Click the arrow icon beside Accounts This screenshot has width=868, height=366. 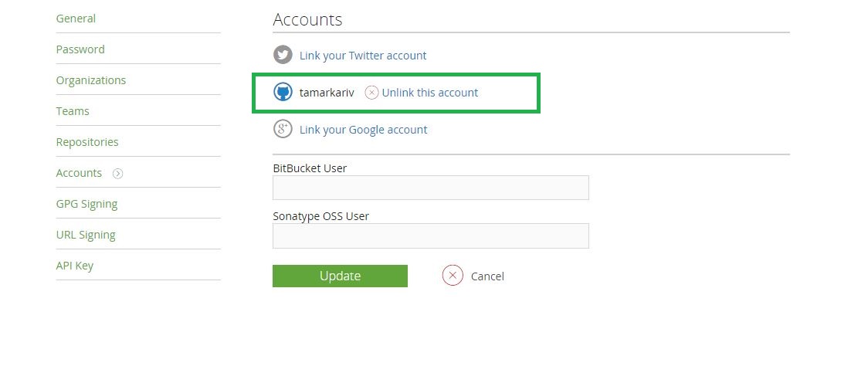[x=117, y=174]
